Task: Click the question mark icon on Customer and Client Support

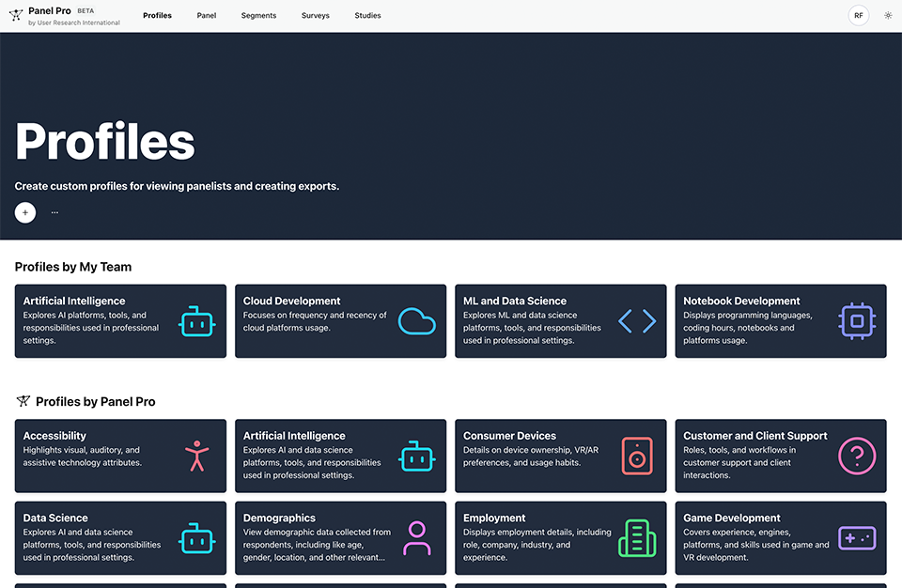Action: pos(856,456)
